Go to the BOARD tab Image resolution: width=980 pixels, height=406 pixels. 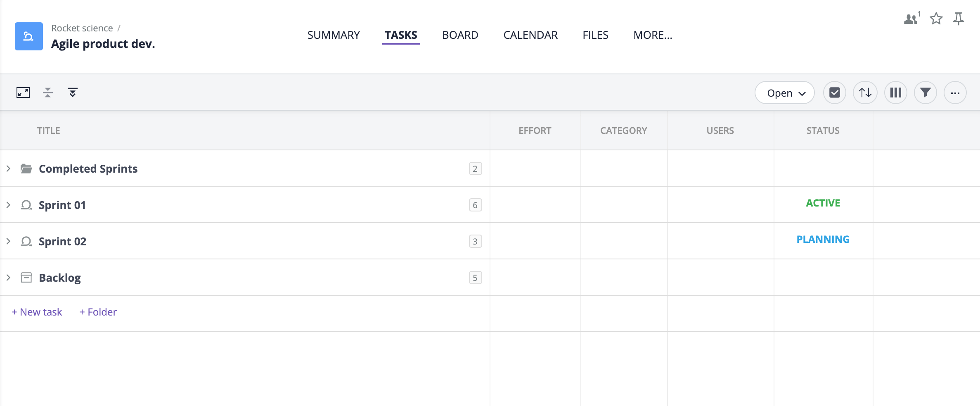(x=460, y=35)
